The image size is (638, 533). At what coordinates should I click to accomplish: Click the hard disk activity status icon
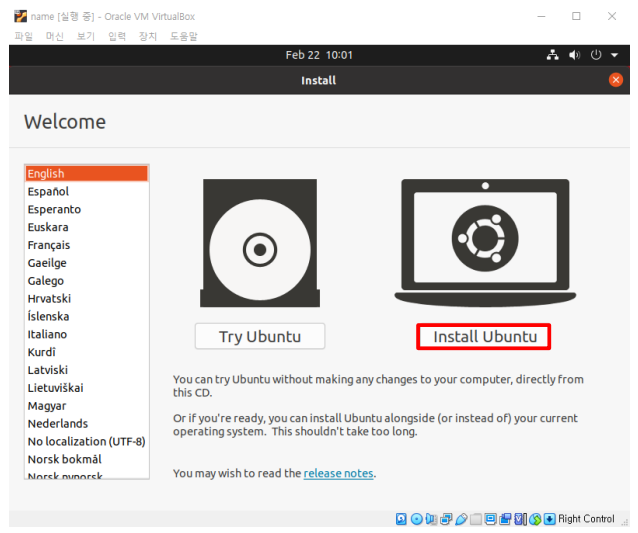click(401, 519)
